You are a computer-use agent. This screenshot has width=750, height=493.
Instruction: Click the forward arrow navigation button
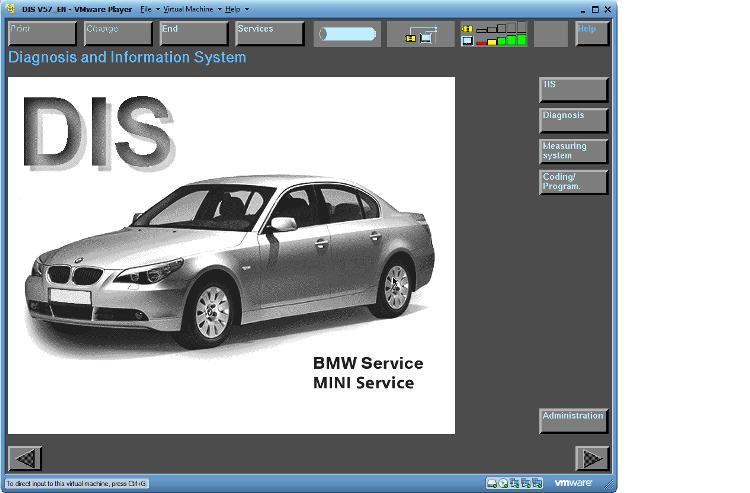click(592, 458)
